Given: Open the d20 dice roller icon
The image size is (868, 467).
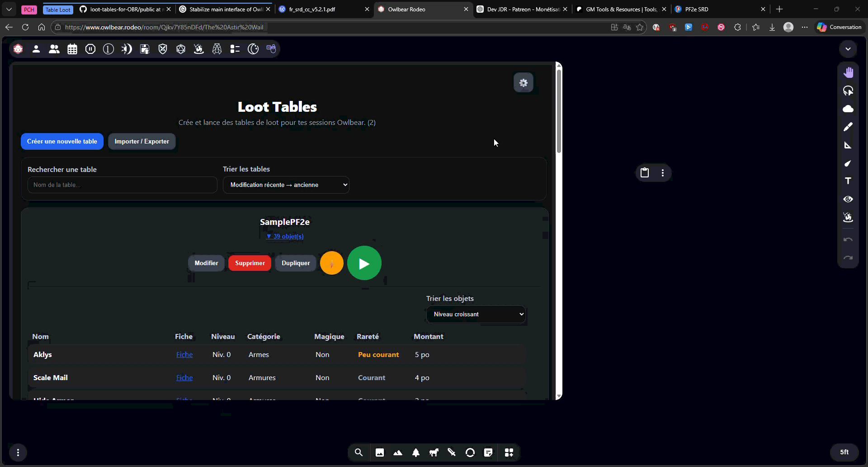Looking at the screenshot, I should point(181,49).
